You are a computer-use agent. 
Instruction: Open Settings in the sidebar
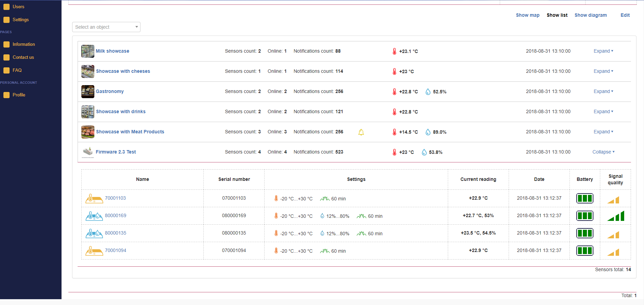[x=21, y=20]
